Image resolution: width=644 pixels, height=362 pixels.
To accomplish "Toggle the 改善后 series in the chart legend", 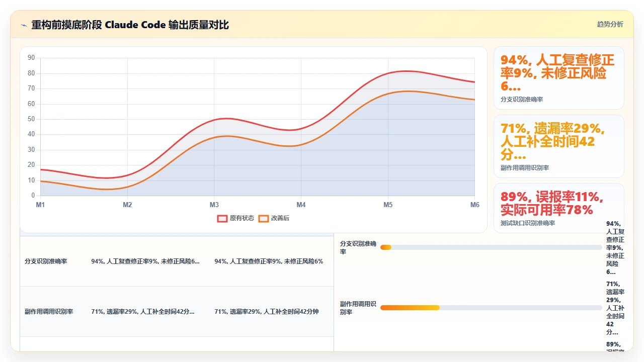I will click(274, 218).
